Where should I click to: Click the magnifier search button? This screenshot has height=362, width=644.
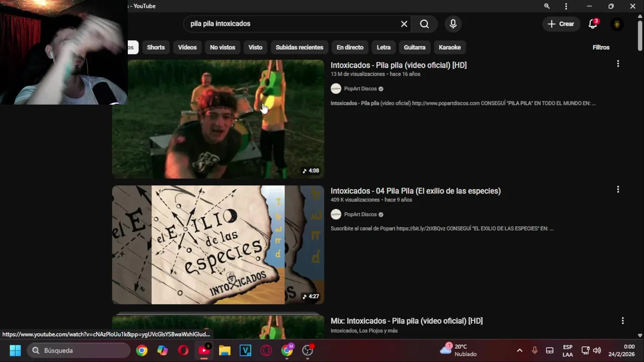pyautogui.click(x=424, y=24)
